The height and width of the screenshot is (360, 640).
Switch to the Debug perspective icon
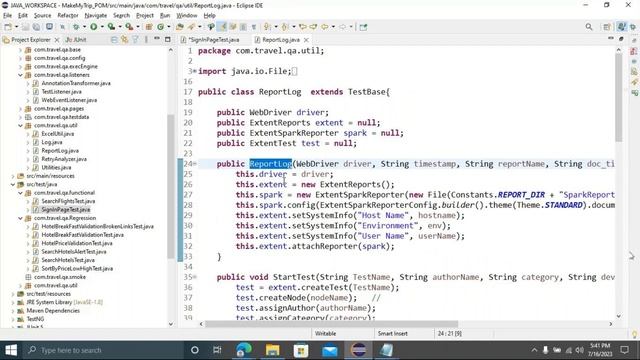click(x=633, y=27)
